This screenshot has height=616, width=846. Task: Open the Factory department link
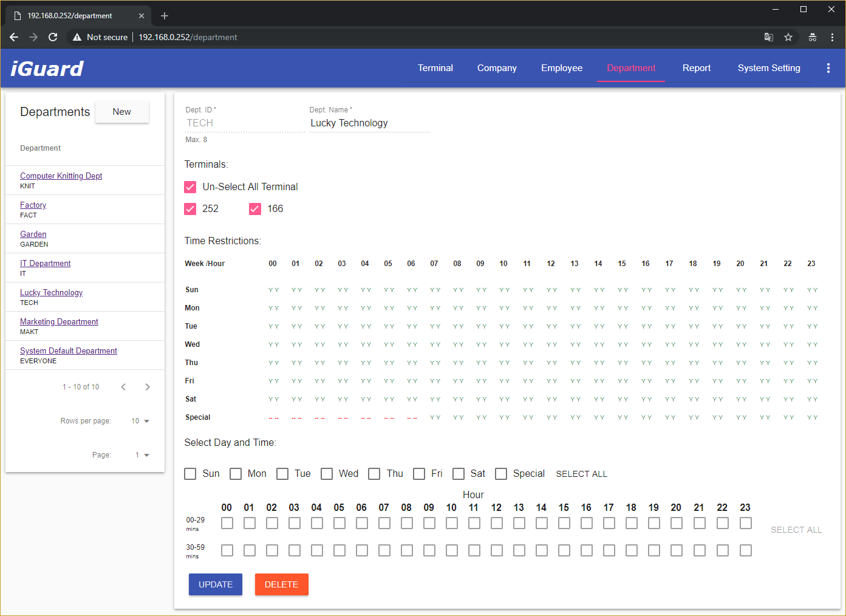tap(33, 205)
